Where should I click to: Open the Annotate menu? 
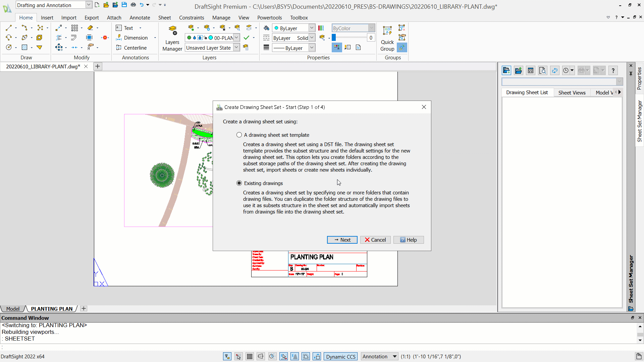point(140,17)
